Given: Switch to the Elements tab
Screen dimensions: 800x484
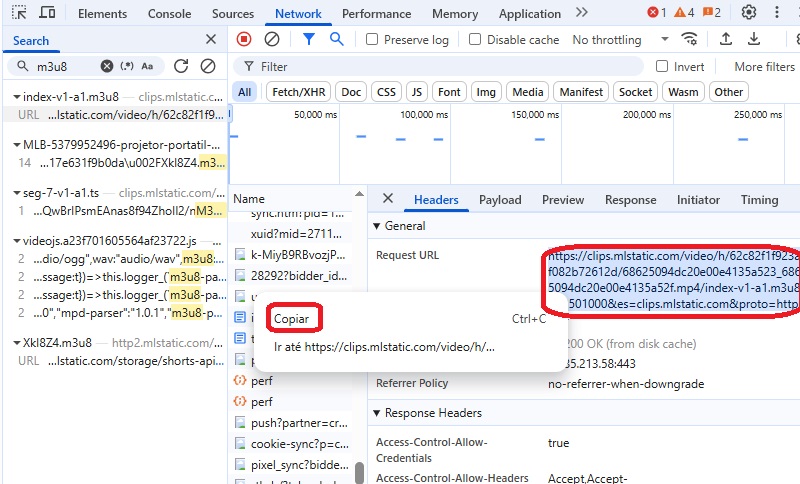Looking at the screenshot, I should (102, 14).
